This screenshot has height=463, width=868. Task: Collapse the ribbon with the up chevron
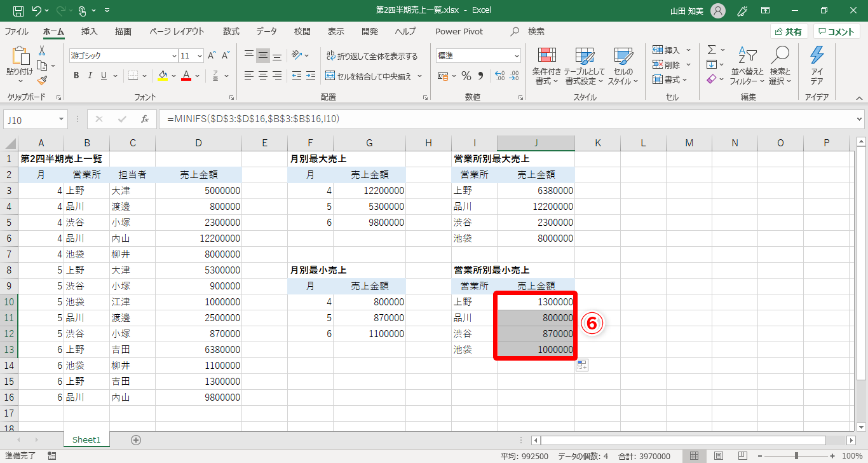pos(859,97)
